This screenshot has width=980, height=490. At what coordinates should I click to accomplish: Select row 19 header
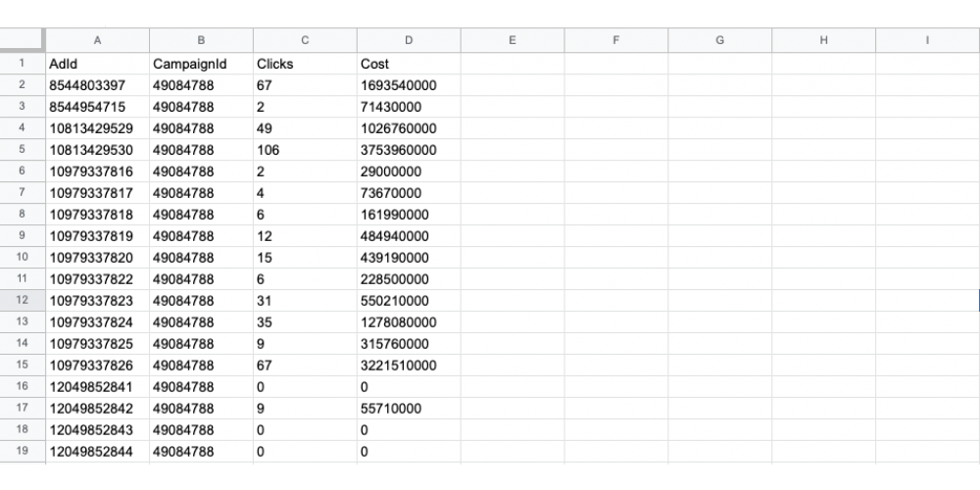pyautogui.click(x=22, y=451)
